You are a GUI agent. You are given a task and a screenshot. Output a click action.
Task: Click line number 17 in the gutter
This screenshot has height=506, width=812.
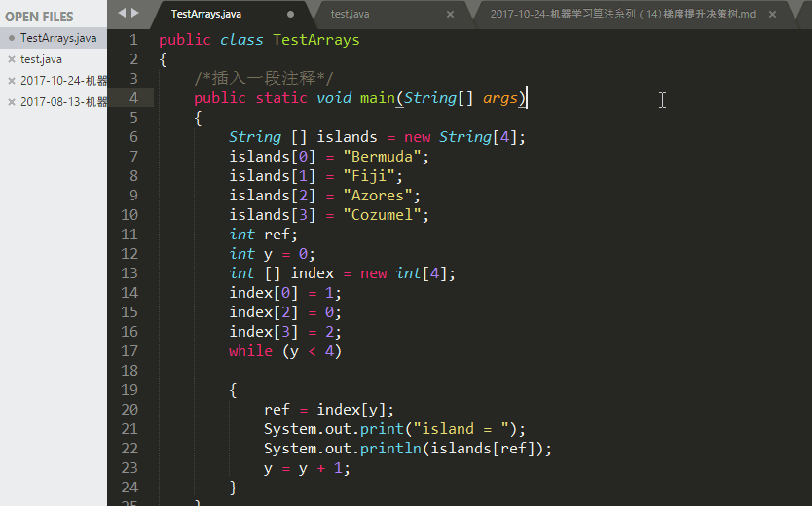pos(129,350)
